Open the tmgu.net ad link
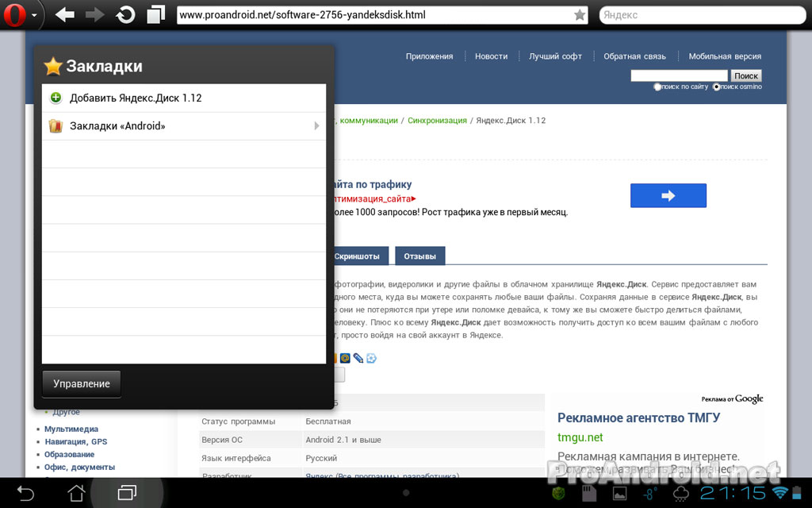The height and width of the screenshot is (508, 812). (580, 437)
